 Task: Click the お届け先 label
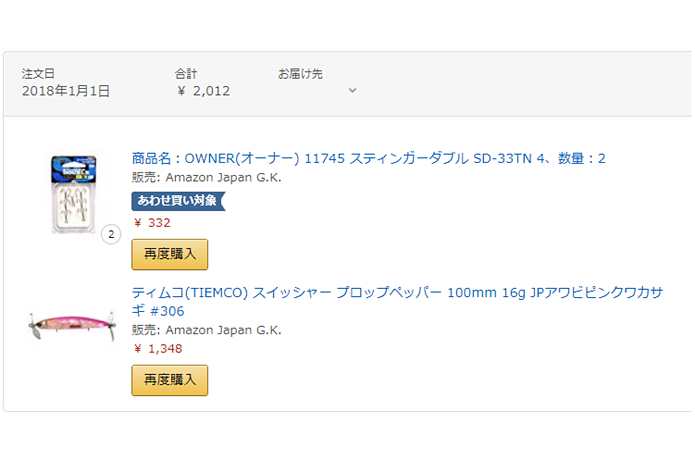tap(300, 74)
